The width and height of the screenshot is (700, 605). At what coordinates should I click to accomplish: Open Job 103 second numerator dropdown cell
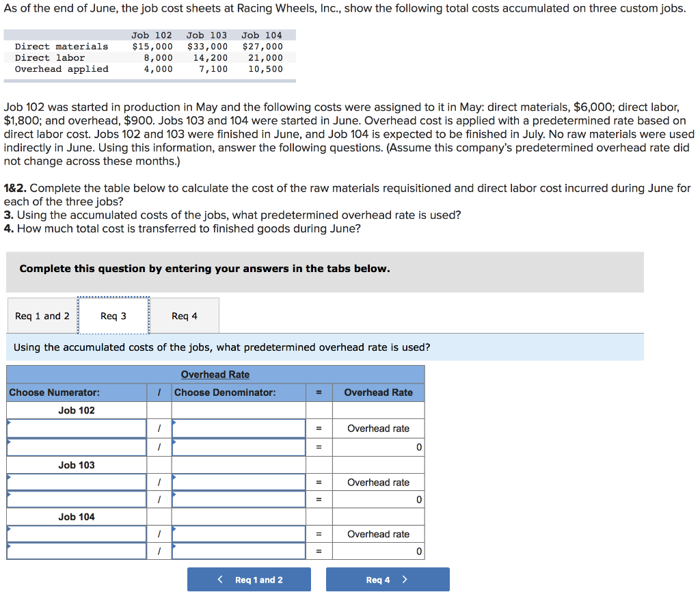click(77, 500)
